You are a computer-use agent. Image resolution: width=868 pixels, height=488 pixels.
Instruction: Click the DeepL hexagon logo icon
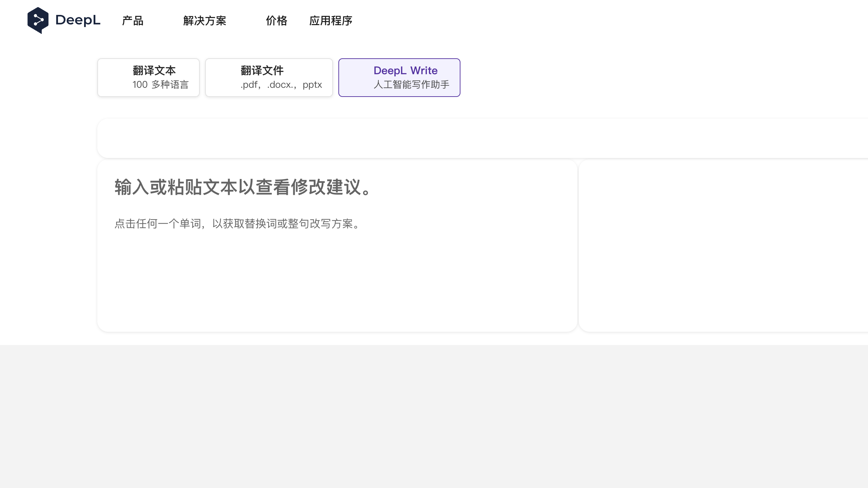pyautogui.click(x=38, y=20)
